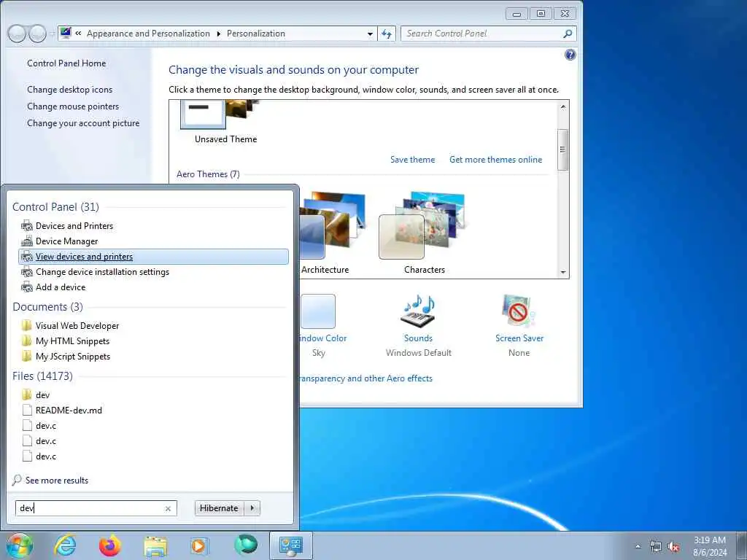
Task: Click the network tray icon
Action: click(656, 547)
